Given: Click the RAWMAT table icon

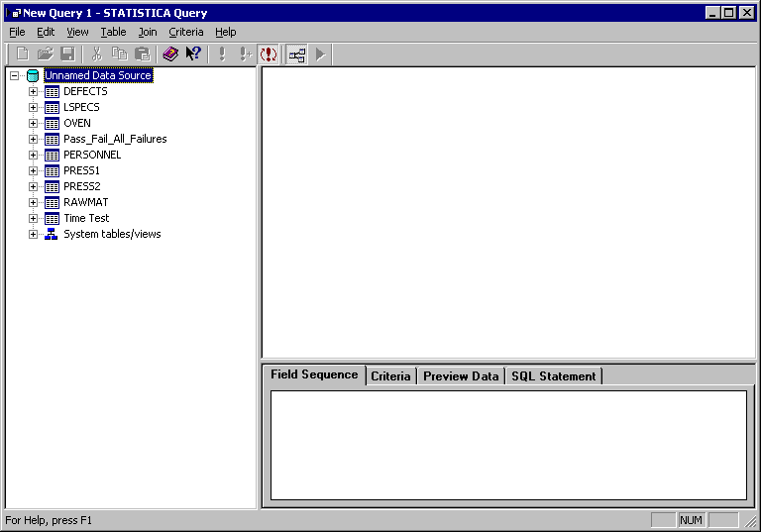Looking at the screenshot, I should coord(52,203).
